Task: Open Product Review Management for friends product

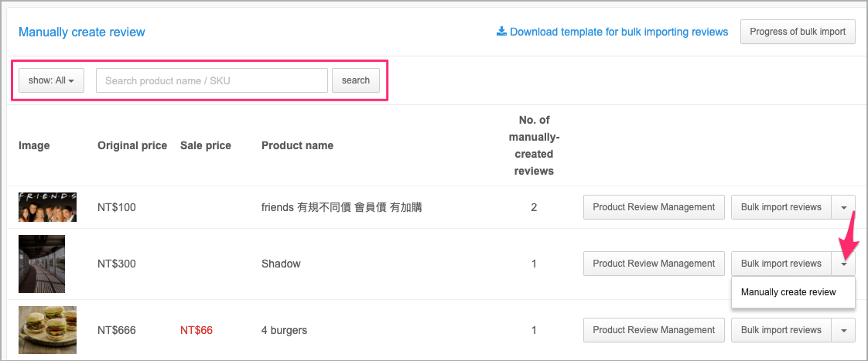Action: [x=654, y=207]
